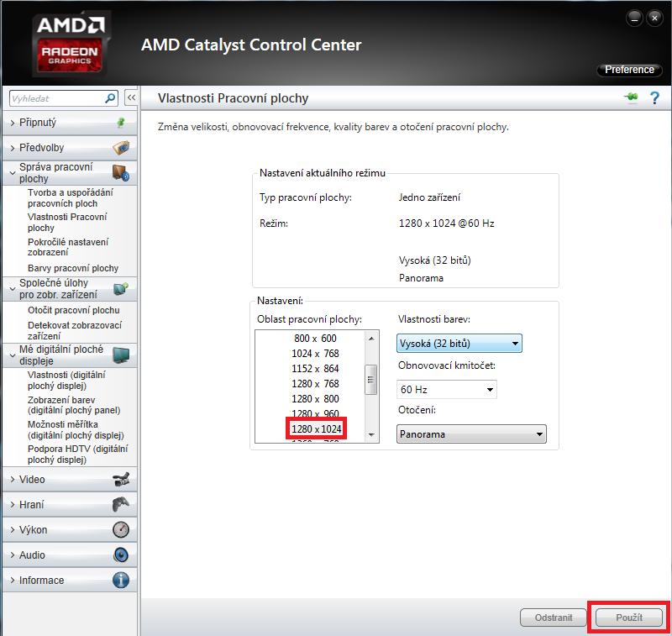Click the search magnifier icon
672x636 pixels.
pyautogui.click(x=110, y=98)
